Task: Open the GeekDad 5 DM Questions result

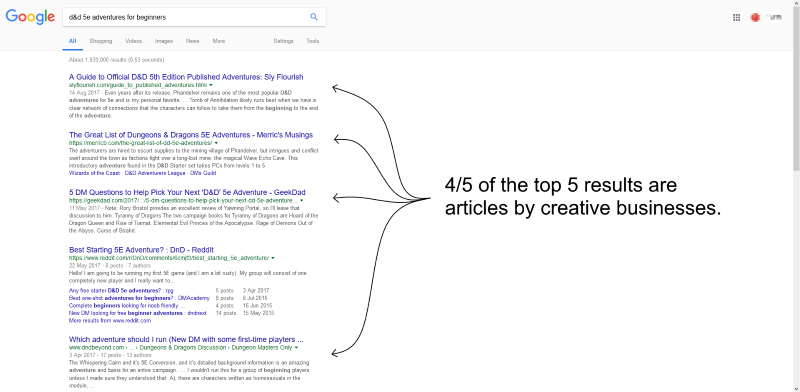Action: pos(187,192)
